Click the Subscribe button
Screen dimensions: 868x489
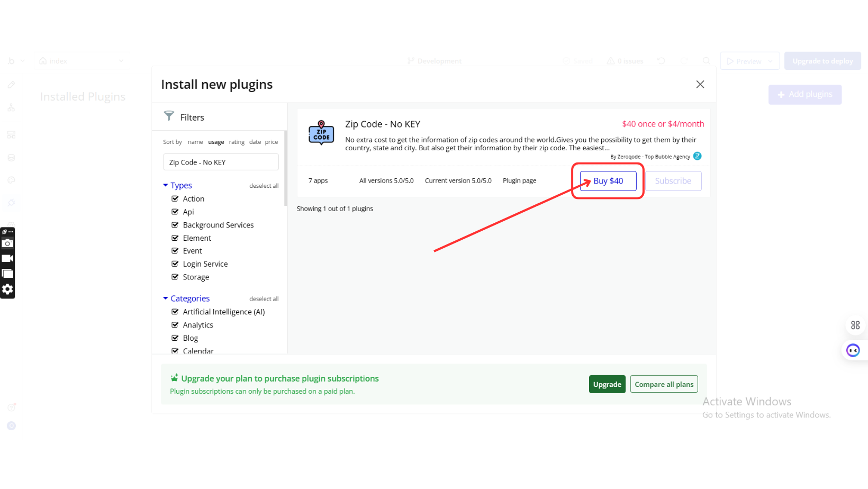pyautogui.click(x=673, y=181)
